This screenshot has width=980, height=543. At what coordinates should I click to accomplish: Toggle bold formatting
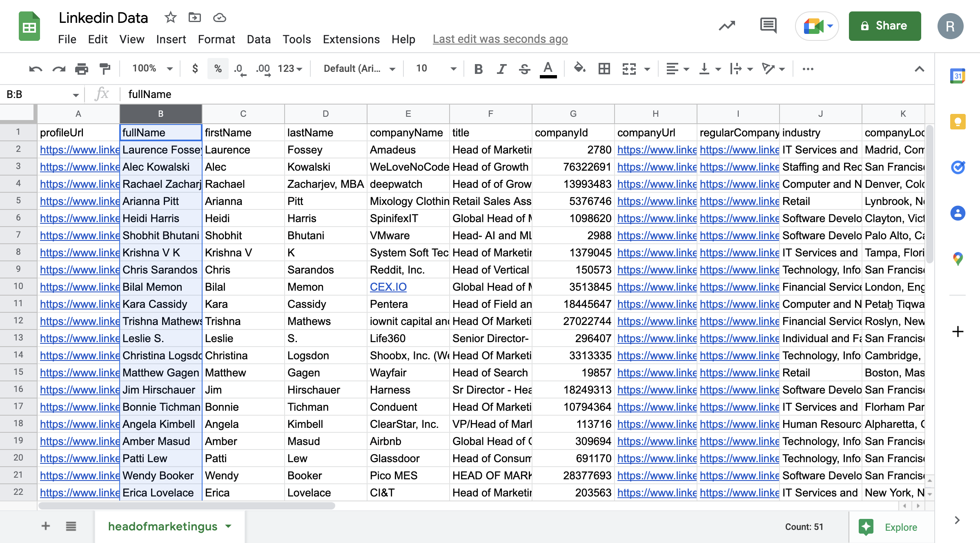(x=478, y=69)
